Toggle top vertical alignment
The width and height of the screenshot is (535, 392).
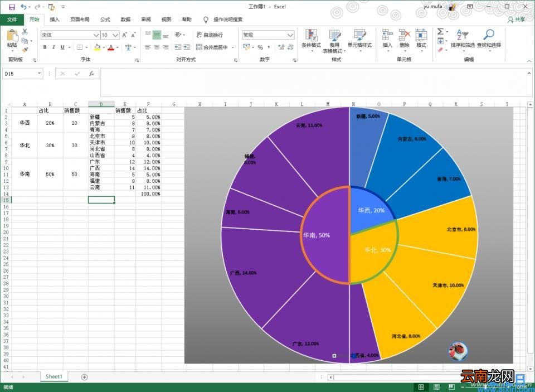(148, 35)
